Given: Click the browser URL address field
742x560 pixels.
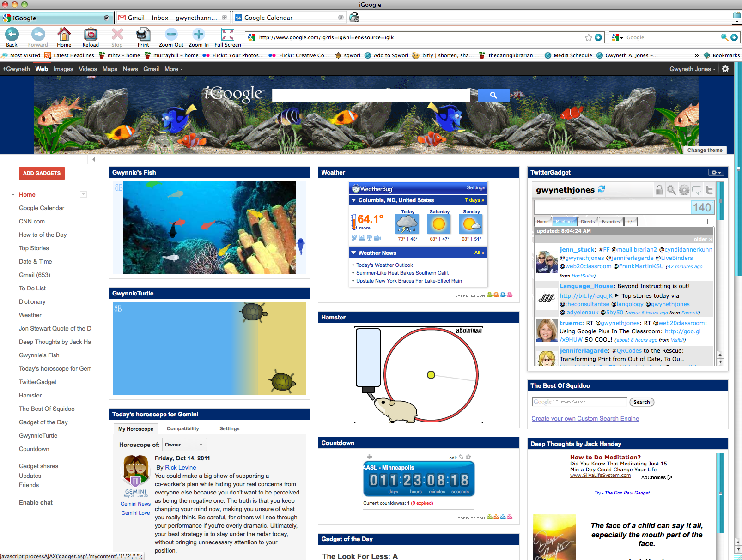Looking at the screenshot, I should (x=420, y=37).
